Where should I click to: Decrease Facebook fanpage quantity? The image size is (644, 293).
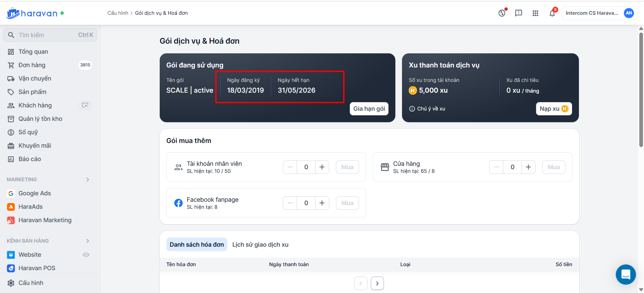[290, 203]
